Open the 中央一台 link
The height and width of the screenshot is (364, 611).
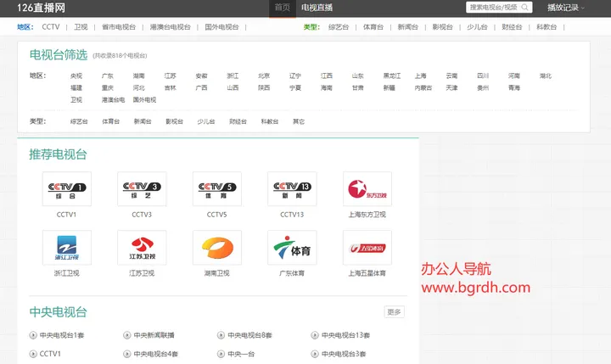pos(241,354)
